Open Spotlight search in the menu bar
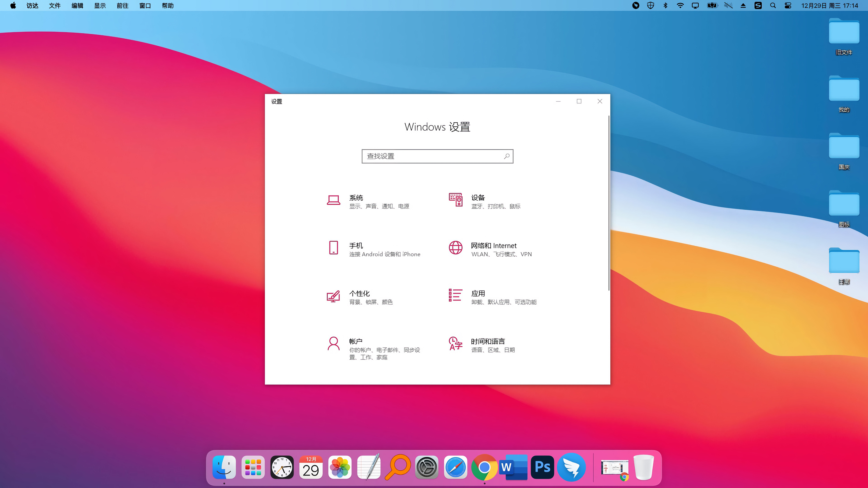The image size is (868, 488). [773, 5]
